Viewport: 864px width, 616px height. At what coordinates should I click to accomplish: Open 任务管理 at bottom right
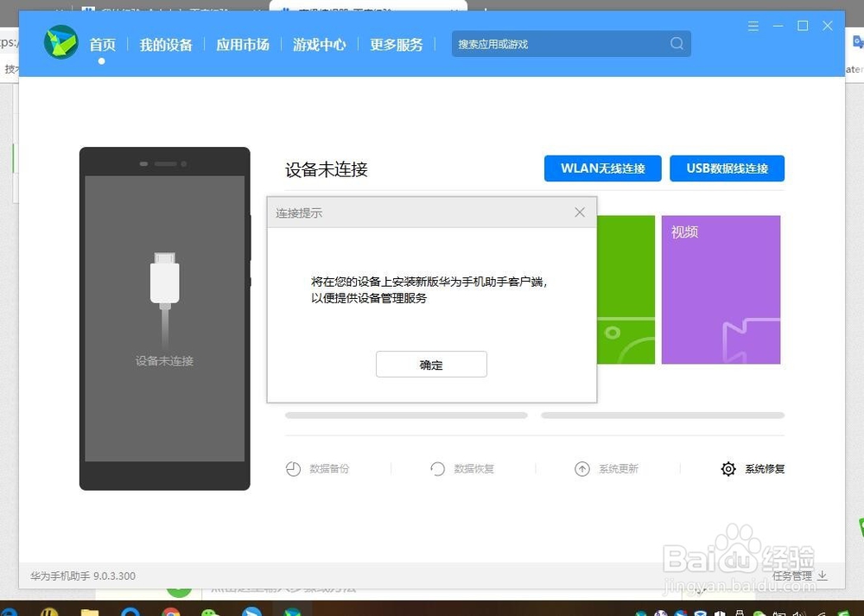791,575
